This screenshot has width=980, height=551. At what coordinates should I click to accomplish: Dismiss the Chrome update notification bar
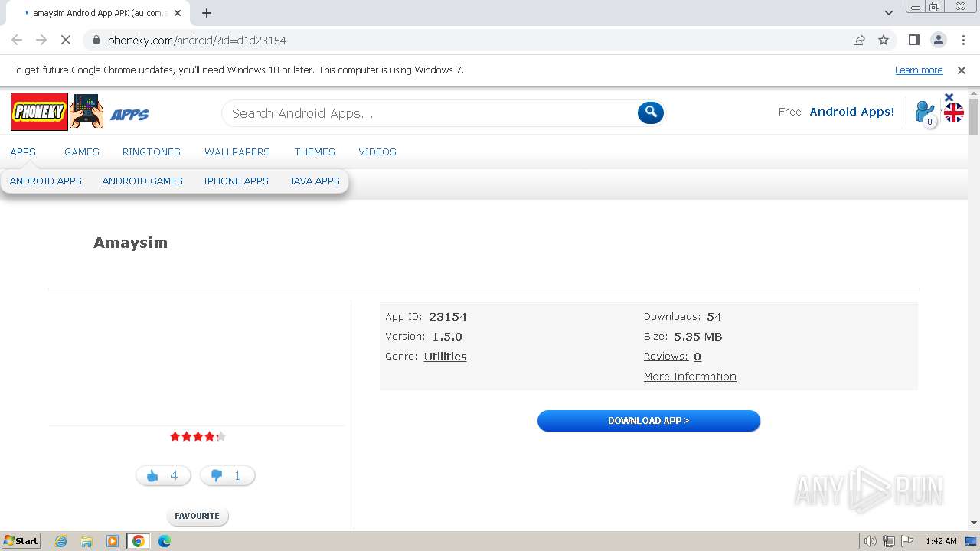coord(962,70)
